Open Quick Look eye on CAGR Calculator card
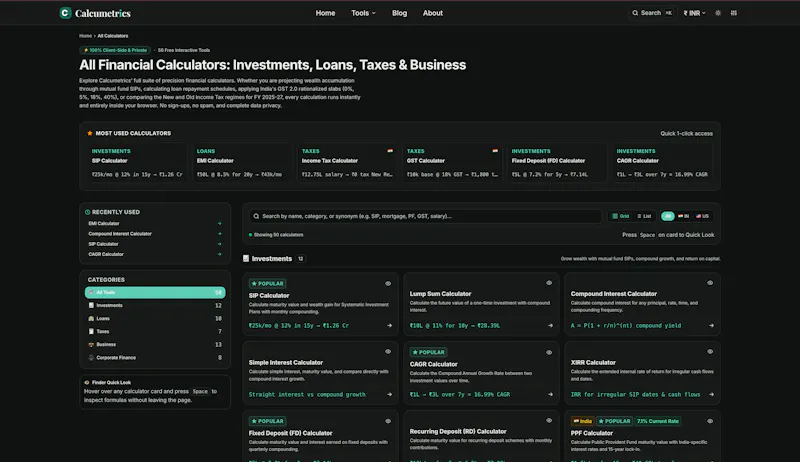The height and width of the screenshot is (462, 800). 549,352
